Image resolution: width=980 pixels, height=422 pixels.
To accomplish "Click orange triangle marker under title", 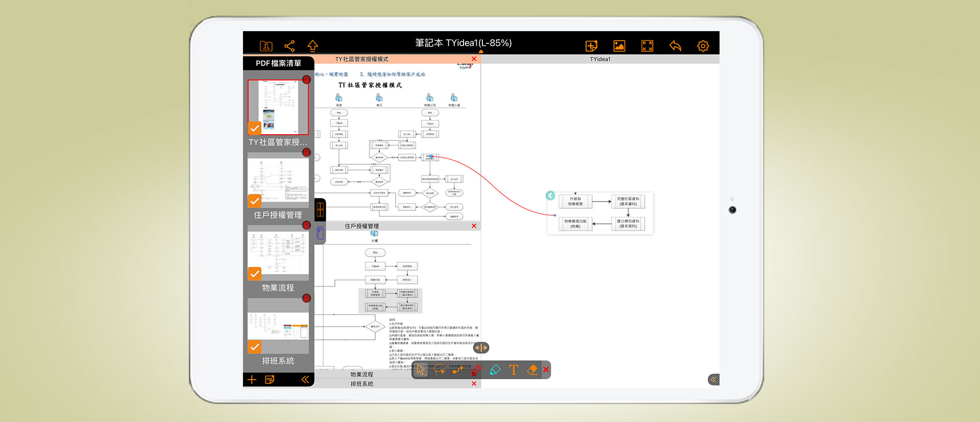I will (x=481, y=52).
